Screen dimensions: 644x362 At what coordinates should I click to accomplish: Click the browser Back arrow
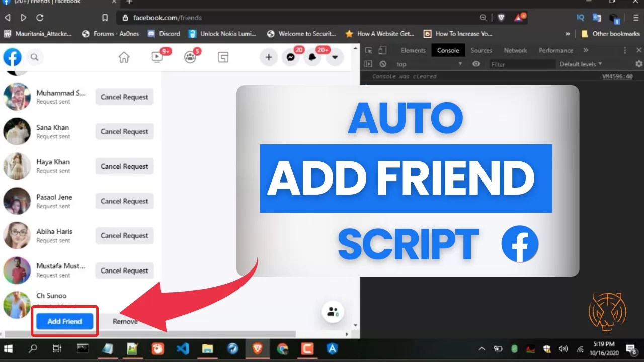pyautogui.click(x=7, y=18)
